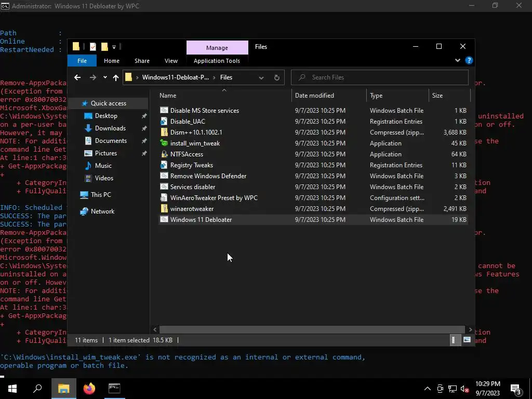532x399 pixels.
Task: Select Quick access in navigation pane
Action: 109,103
